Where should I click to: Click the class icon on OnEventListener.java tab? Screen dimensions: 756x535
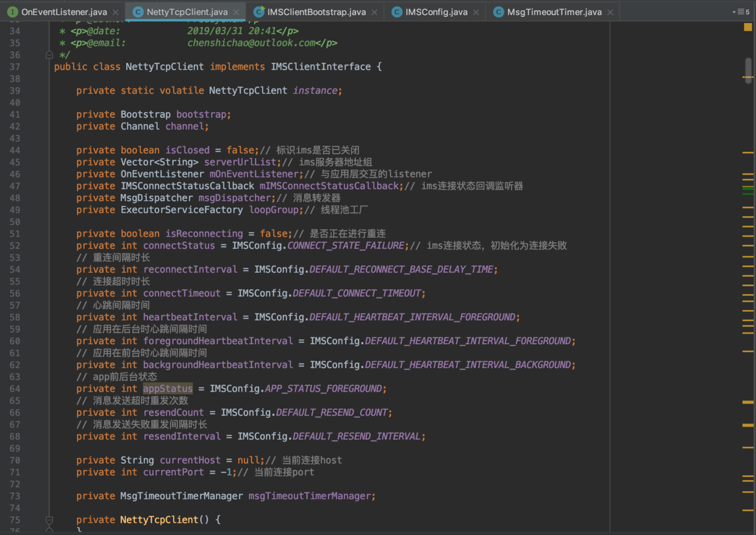coord(13,11)
